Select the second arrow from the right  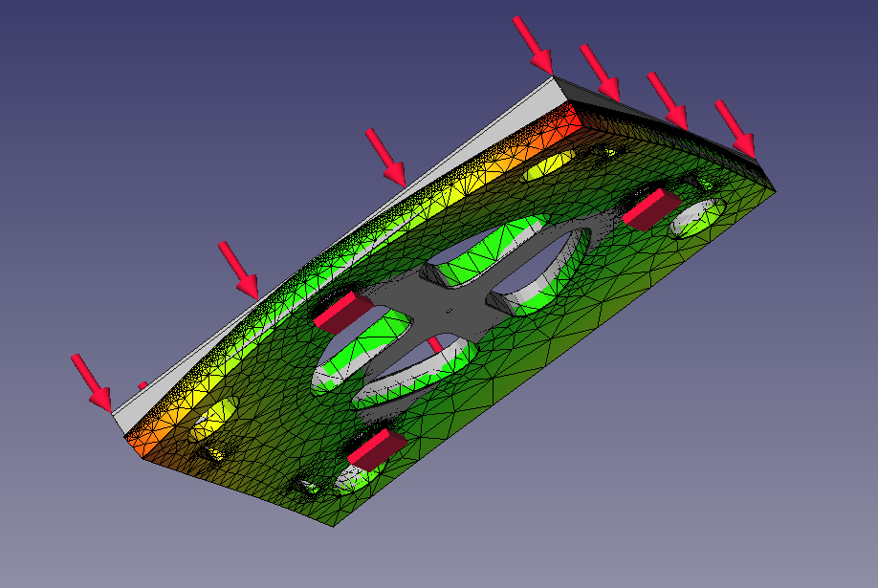tap(668, 100)
